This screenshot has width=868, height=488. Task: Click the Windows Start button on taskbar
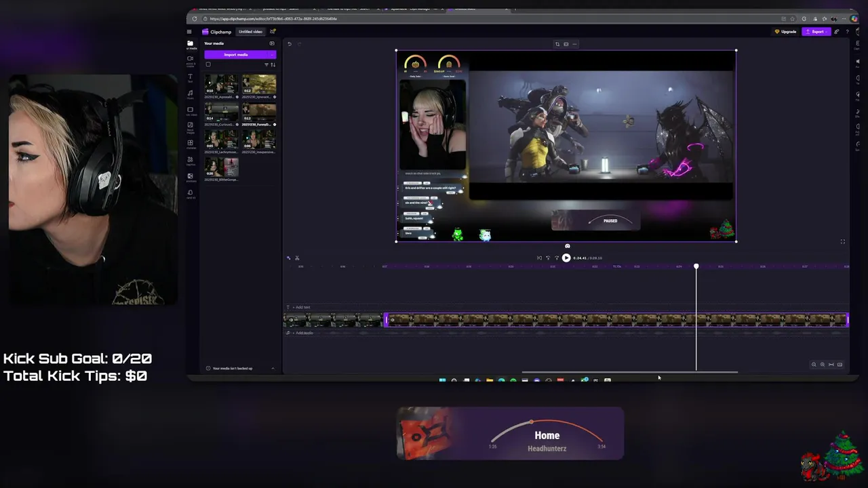coord(442,380)
